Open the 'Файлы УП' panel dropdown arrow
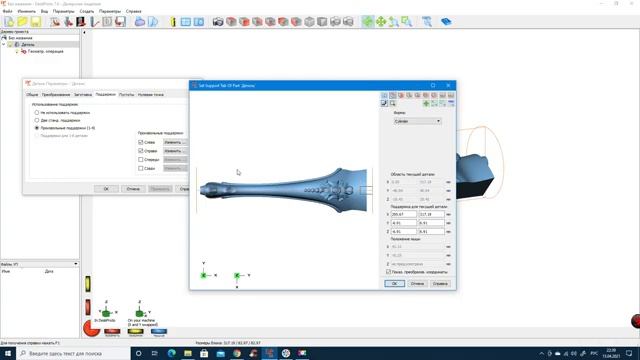640x360 pixels. tap(76, 264)
